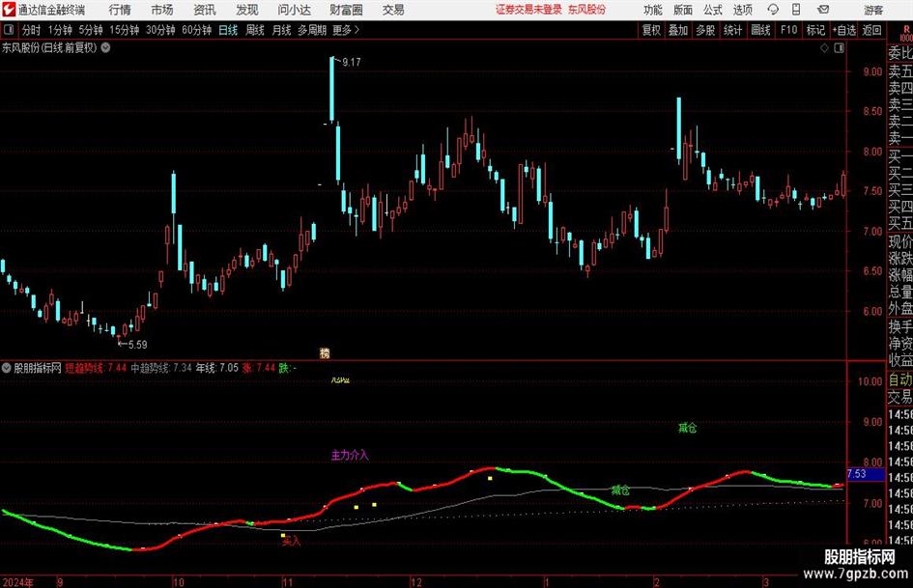Click the red 东风股份 stock name link
The height and width of the screenshot is (588, 913).
[586, 10]
